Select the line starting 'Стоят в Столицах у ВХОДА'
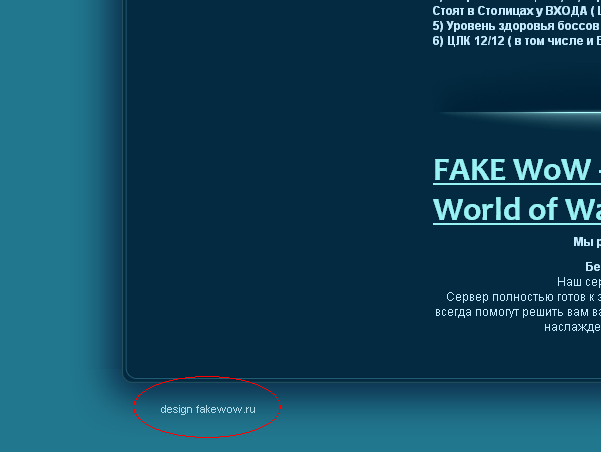 coord(517,11)
